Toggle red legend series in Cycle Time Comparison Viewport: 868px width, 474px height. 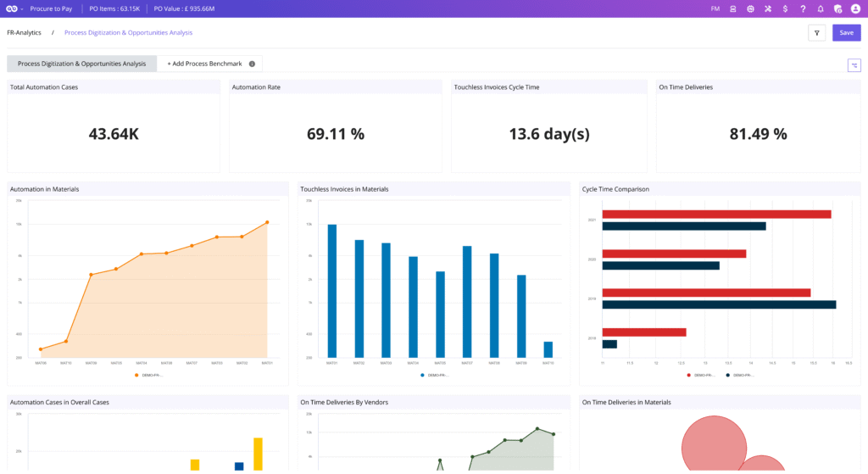700,375
